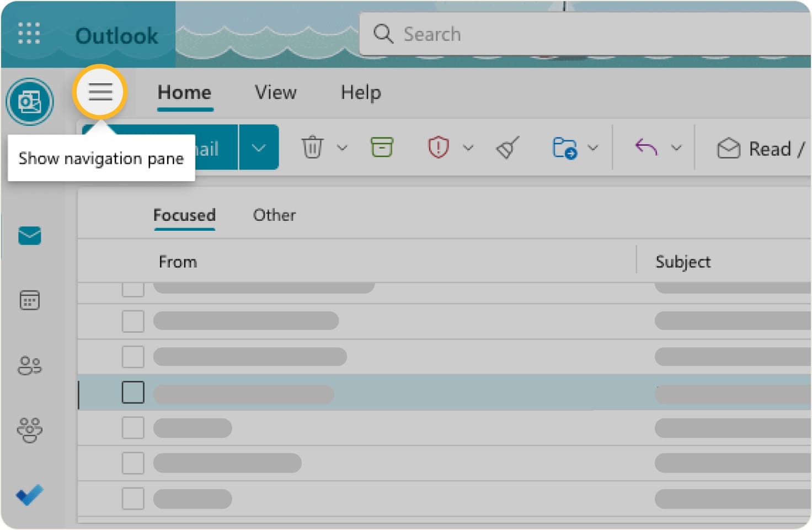Check the checkbox of the highlighted email

pos(133,392)
